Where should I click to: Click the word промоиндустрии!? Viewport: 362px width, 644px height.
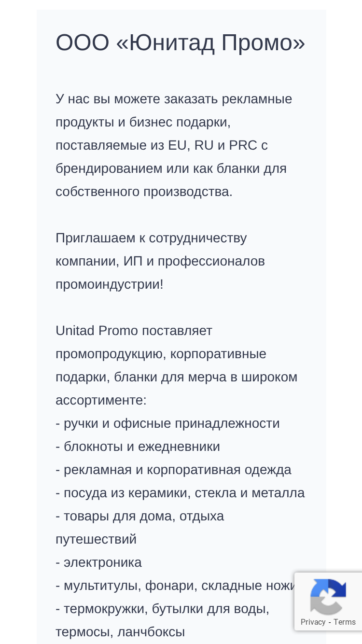point(110,284)
